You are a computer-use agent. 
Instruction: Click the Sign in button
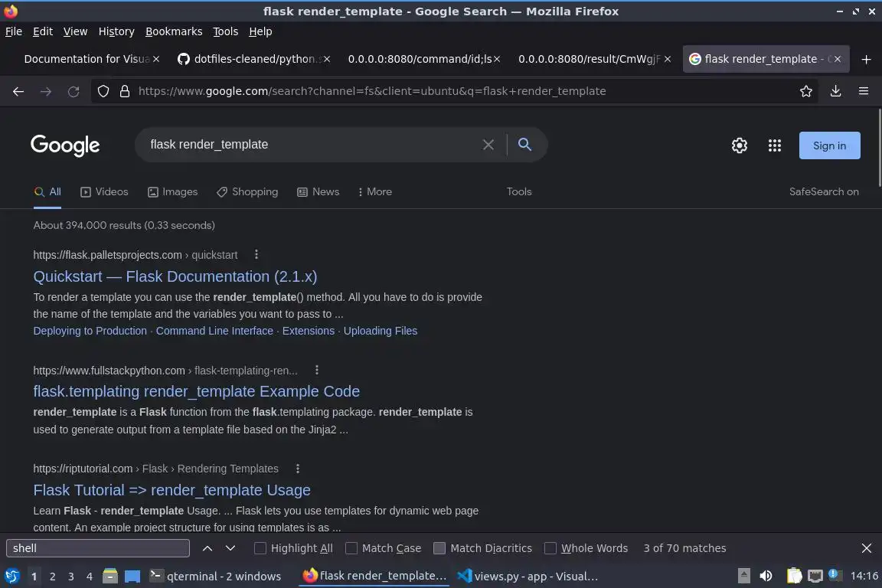(829, 145)
